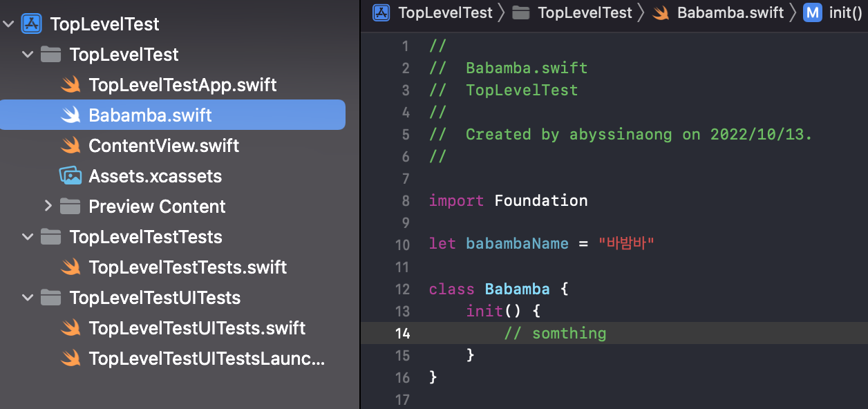
Task: Click the TopLevelTestTests folder icon
Action: (x=51, y=237)
